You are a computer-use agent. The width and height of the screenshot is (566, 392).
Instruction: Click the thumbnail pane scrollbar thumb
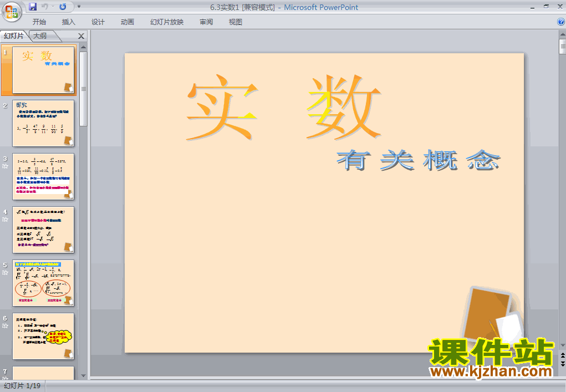pos(83,89)
